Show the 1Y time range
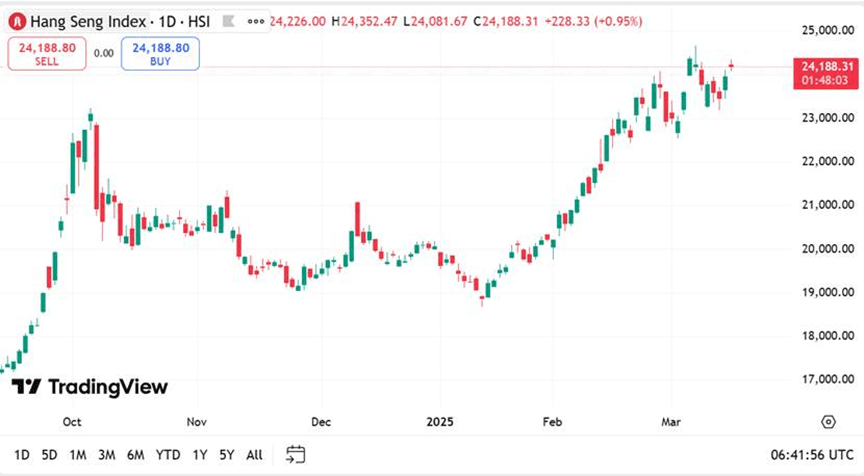864x476 pixels. point(200,455)
